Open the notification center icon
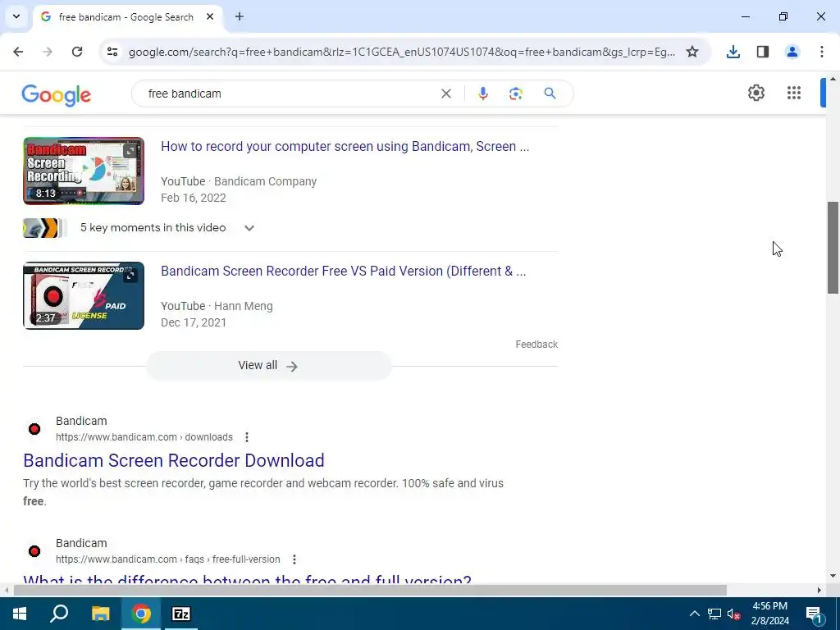Image resolution: width=840 pixels, height=630 pixels. coord(813,614)
